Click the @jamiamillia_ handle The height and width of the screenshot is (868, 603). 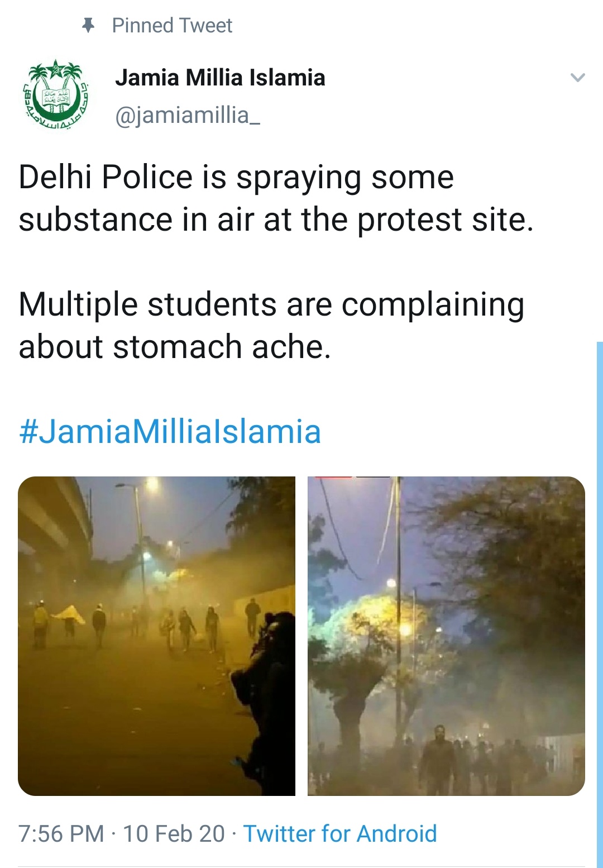[x=188, y=115]
